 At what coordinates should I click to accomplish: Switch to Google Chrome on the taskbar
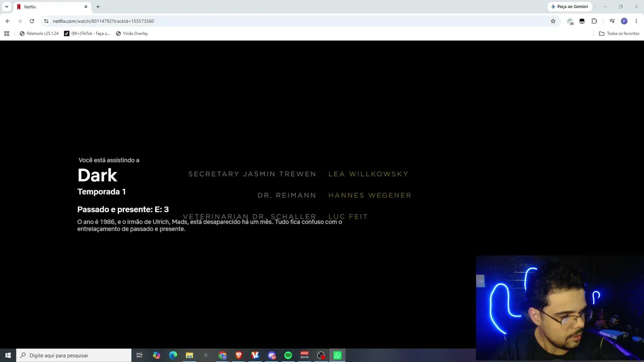(222, 355)
